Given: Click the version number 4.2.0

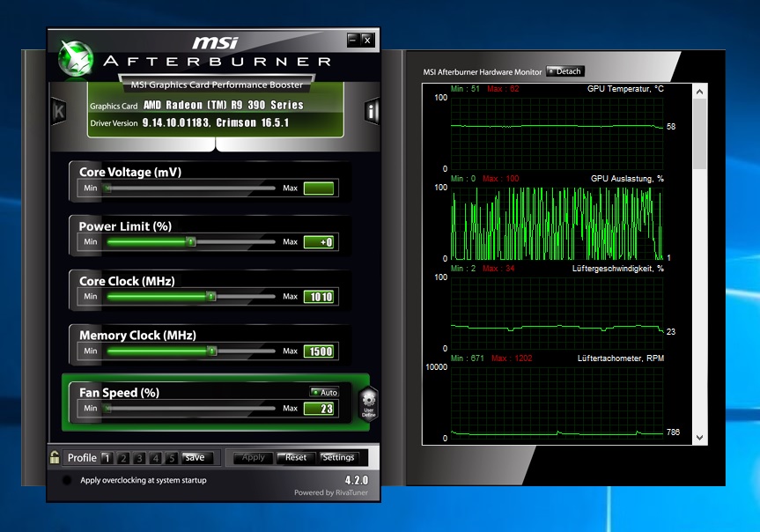Looking at the screenshot, I should point(357,480).
